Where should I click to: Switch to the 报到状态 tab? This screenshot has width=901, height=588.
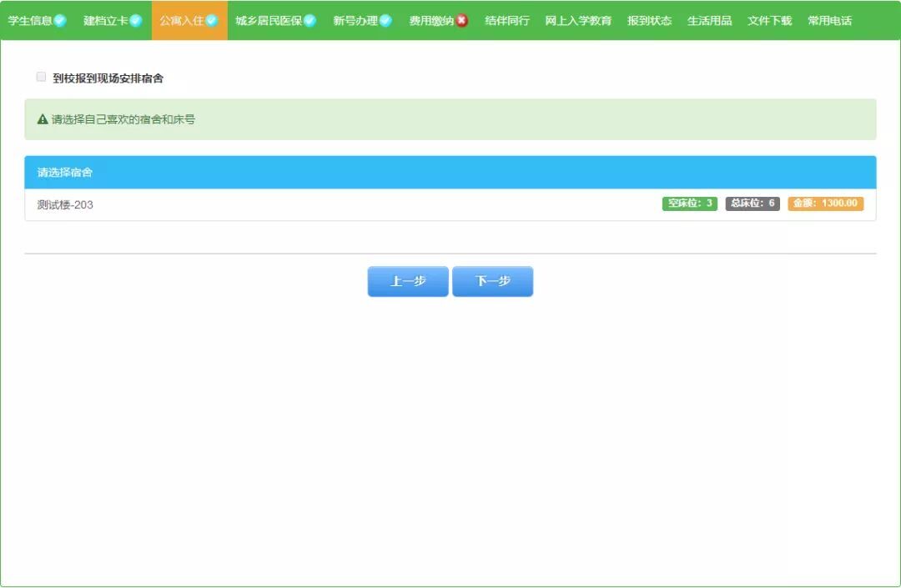(x=649, y=20)
